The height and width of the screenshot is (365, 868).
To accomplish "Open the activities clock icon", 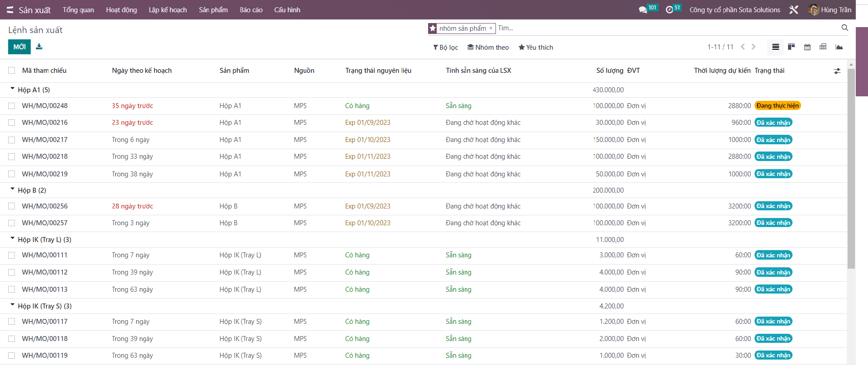I will pos(669,10).
